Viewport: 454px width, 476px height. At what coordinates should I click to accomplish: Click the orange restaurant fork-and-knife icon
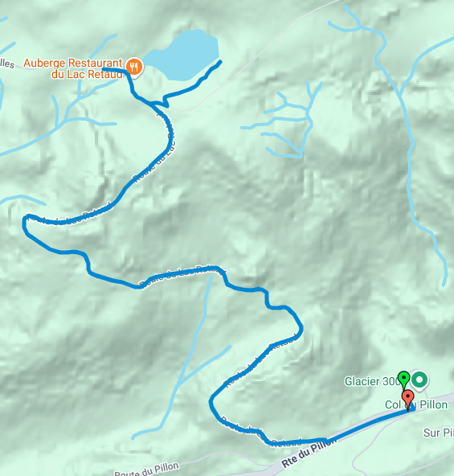click(134, 66)
